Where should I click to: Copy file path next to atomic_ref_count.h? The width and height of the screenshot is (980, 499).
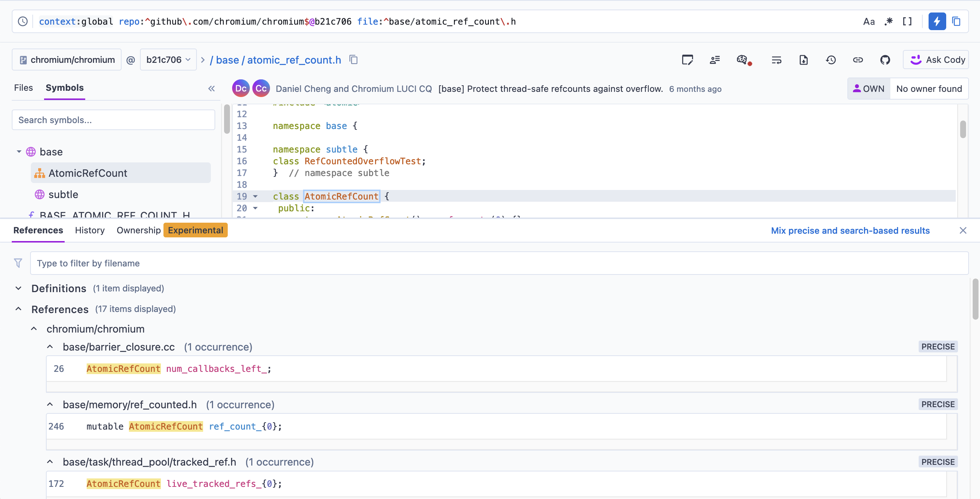[x=353, y=60]
